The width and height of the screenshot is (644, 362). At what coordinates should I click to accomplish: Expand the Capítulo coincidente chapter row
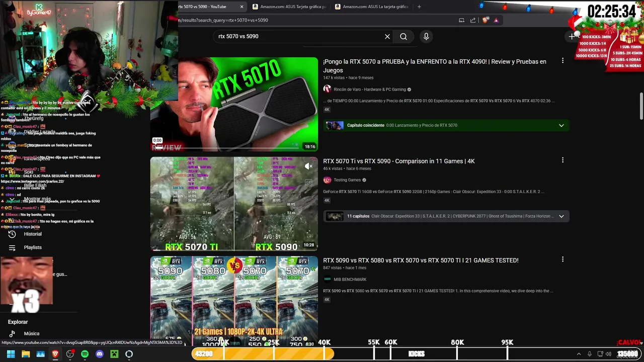coord(561,125)
